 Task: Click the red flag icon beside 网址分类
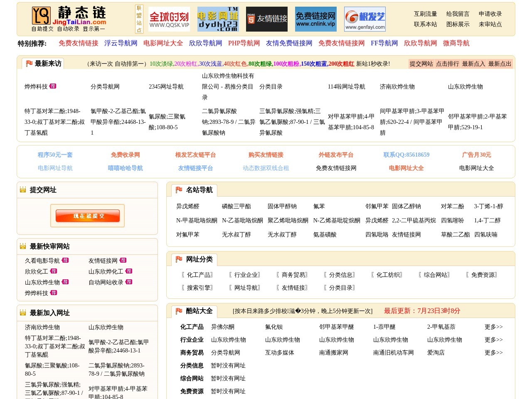(x=179, y=259)
